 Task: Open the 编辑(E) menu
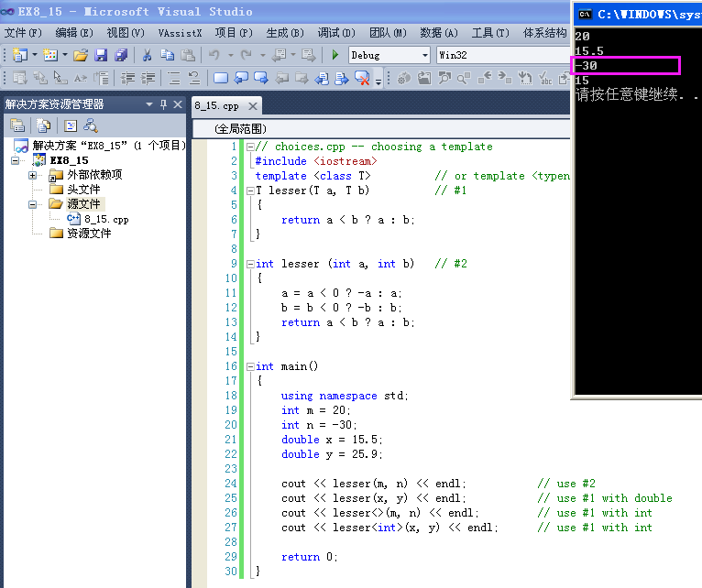[74, 33]
